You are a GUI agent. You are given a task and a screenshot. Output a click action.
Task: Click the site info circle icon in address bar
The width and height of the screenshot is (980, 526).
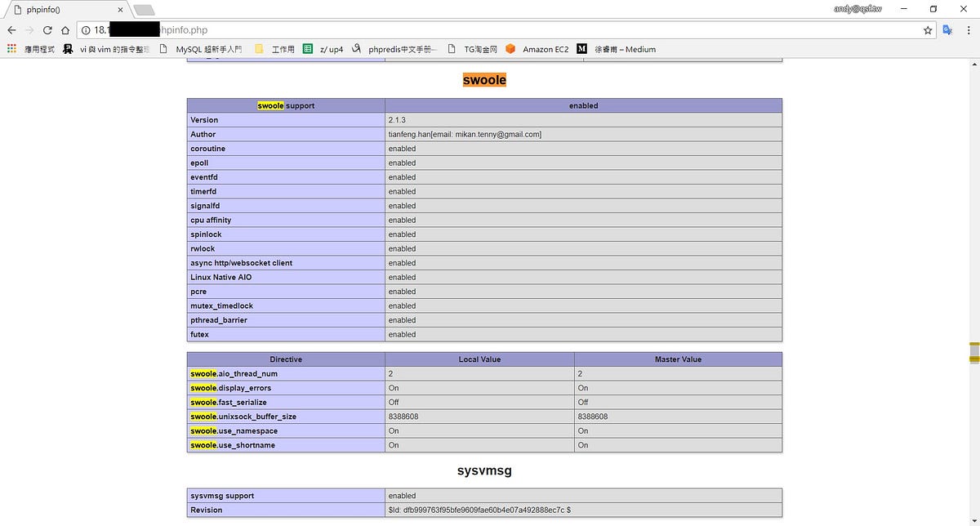tap(85, 29)
